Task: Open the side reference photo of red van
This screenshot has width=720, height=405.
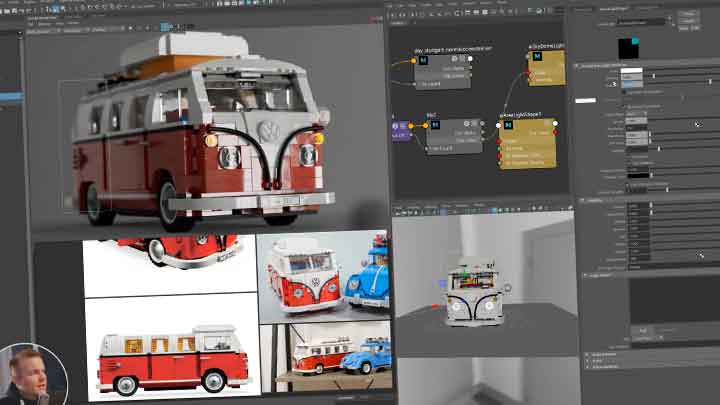Action: coord(173,347)
